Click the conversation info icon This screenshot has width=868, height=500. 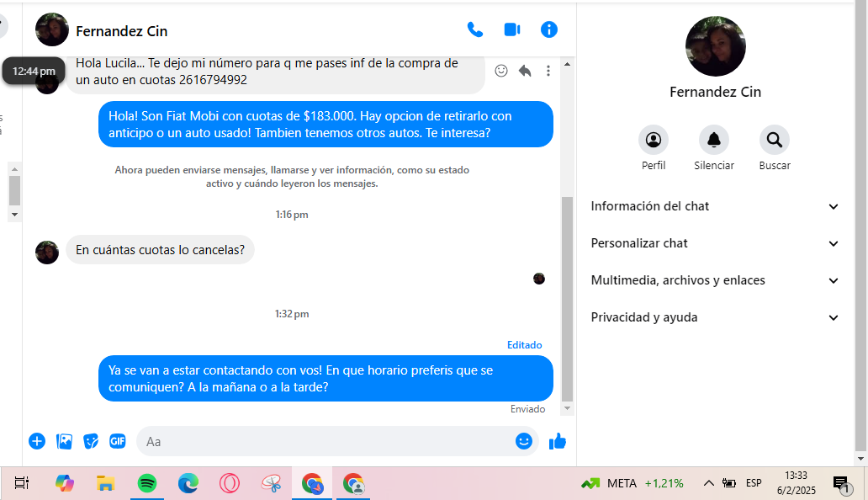click(549, 30)
